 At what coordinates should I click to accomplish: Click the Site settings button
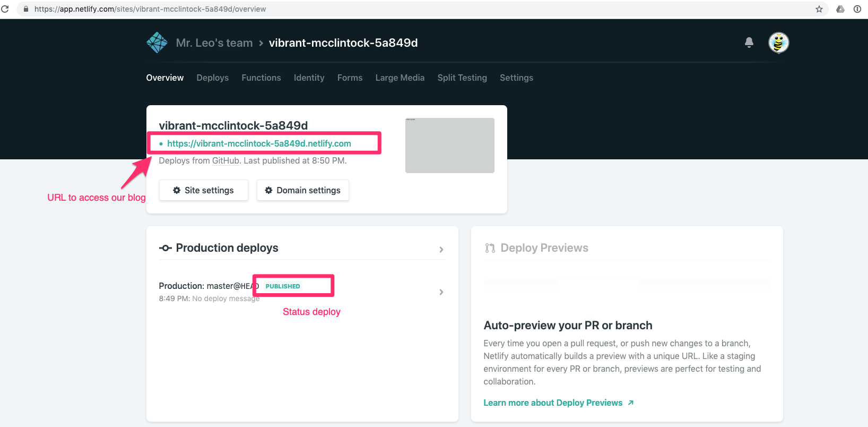click(x=204, y=190)
